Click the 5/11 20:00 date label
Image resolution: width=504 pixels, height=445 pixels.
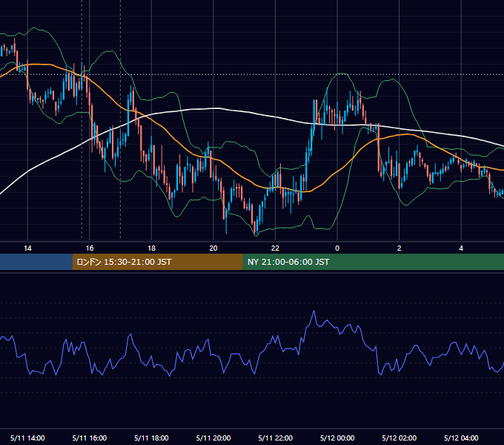[x=213, y=438]
